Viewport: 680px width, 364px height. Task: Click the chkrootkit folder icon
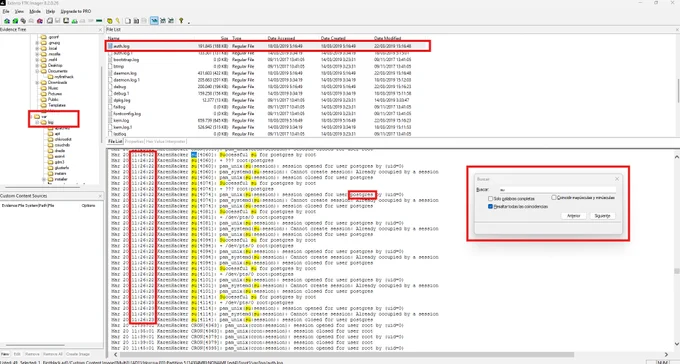point(51,139)
